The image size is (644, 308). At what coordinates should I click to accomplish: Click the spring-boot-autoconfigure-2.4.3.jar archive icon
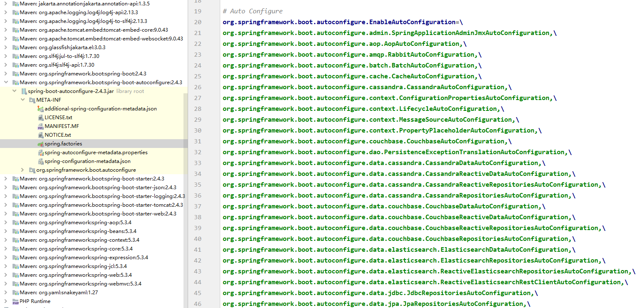click(24, 91)
